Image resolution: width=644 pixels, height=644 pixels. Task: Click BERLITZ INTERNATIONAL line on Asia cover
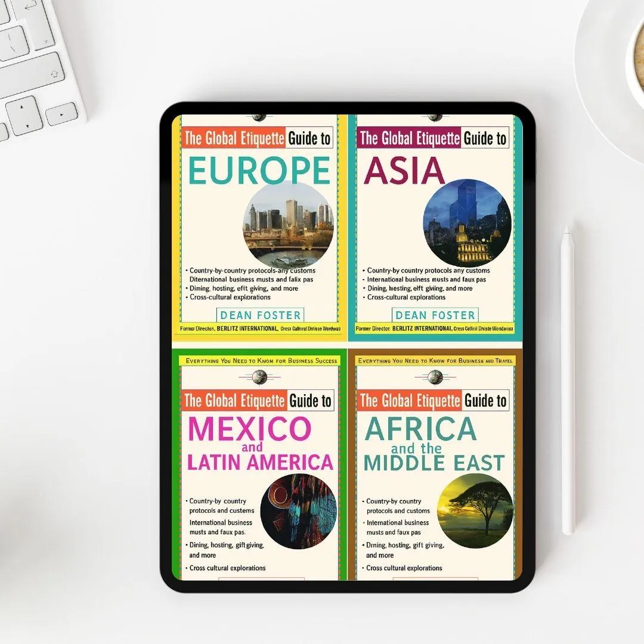click(435, 329)
